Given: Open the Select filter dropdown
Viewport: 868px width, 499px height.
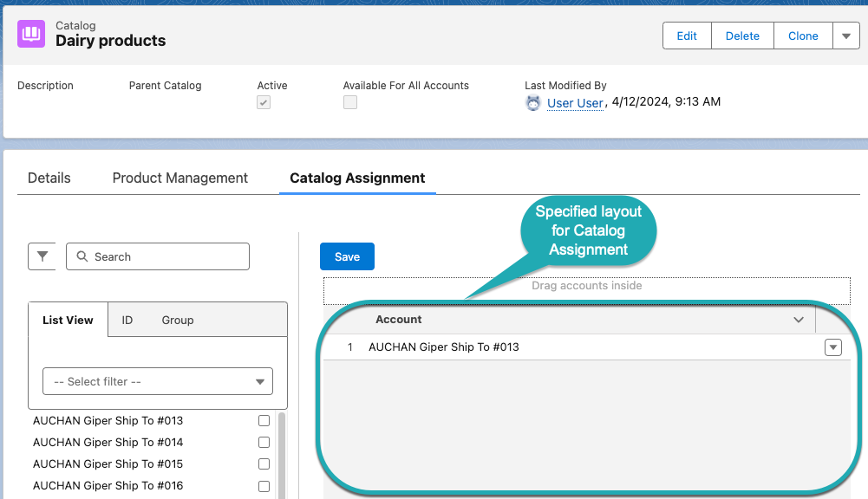Looking at the screenshot, I should coord(158,381).
